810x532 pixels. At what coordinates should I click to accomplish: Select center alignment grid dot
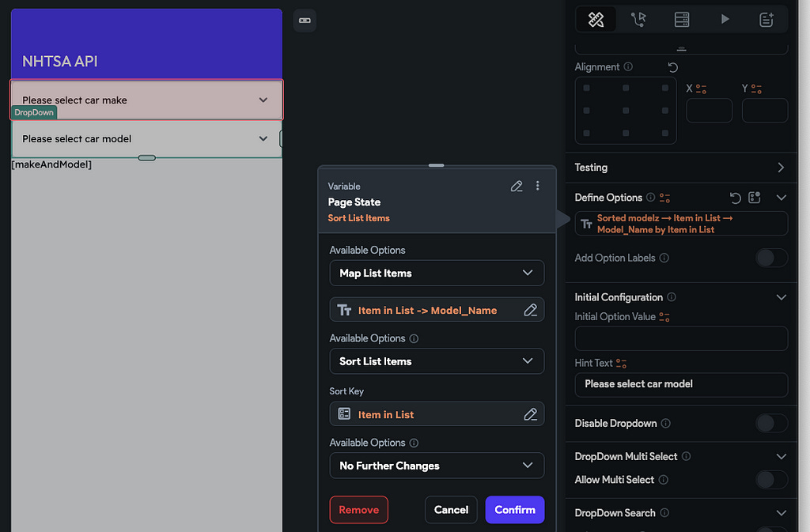(x=626, y=111)
